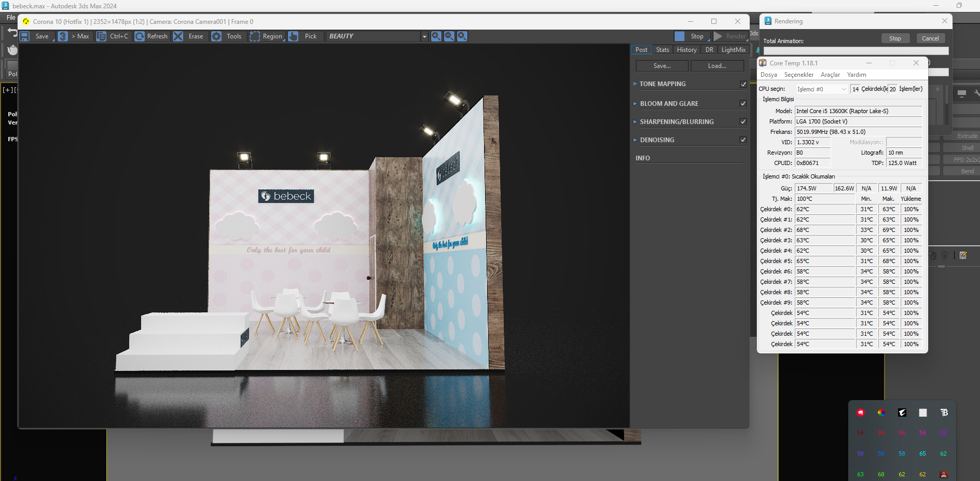Click the red-brown tray icon at bottom right
Image resolution: width=980 pixels, height=481 pixels.
click(944, 474)
